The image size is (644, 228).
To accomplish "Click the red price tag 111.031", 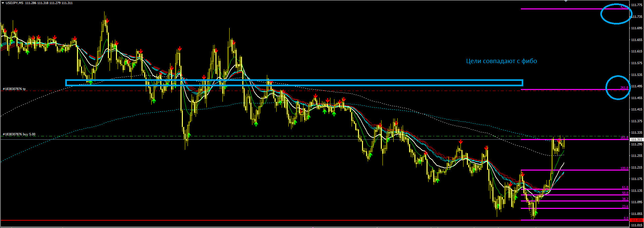I will point(637,220).
